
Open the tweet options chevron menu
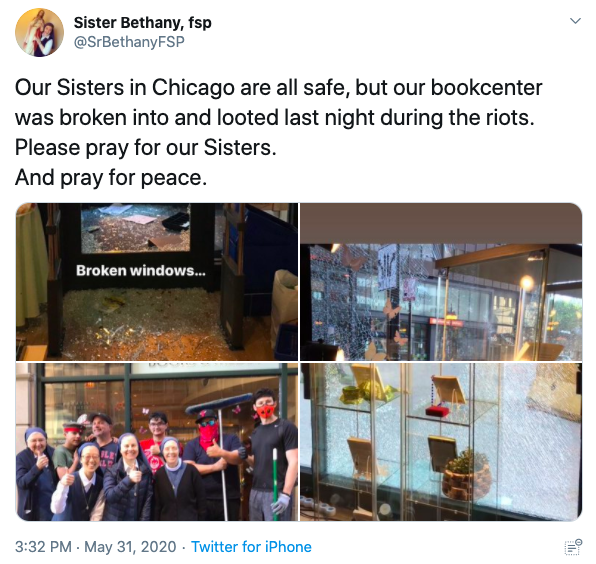click(x=575, y=21)
